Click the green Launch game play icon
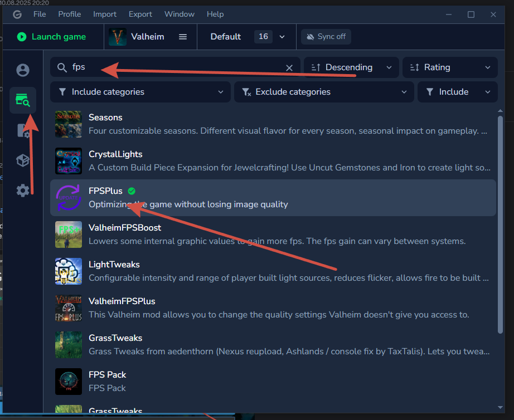This screenshot has width=514, height=420. 22,37
